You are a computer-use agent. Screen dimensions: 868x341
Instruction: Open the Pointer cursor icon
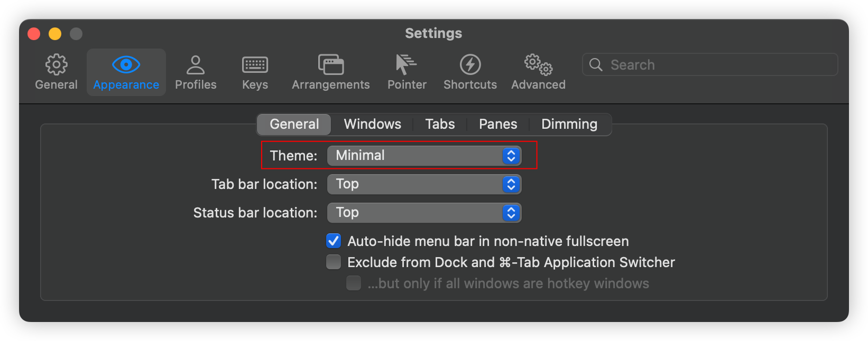coord(406,65)
